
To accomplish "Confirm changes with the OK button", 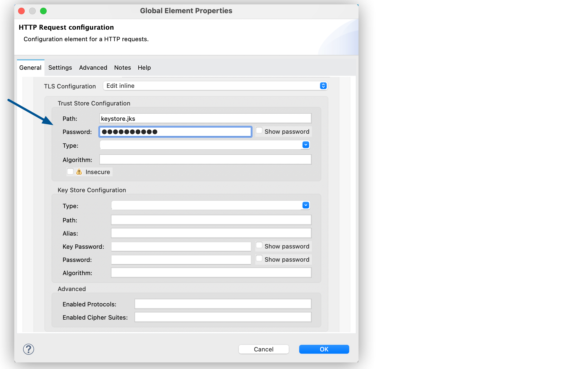I will [324, 349].
